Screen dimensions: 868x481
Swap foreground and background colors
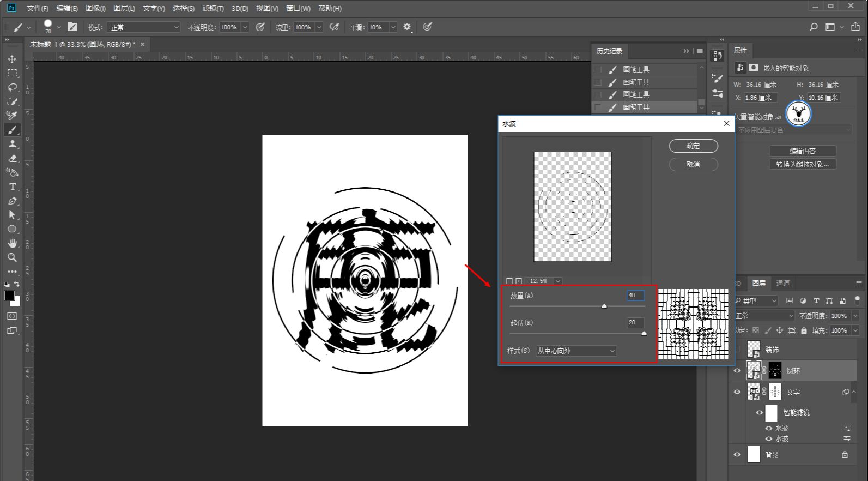(17, 284)
